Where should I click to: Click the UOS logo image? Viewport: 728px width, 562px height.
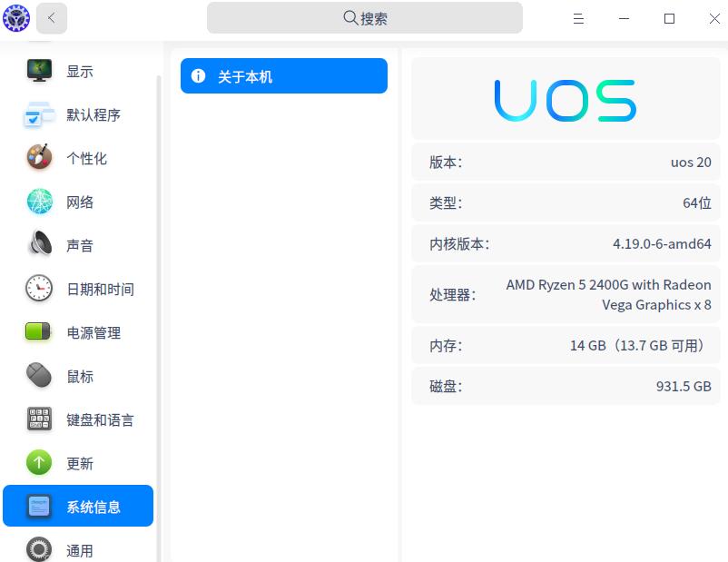pyautogui.click(x=565, y=98)
